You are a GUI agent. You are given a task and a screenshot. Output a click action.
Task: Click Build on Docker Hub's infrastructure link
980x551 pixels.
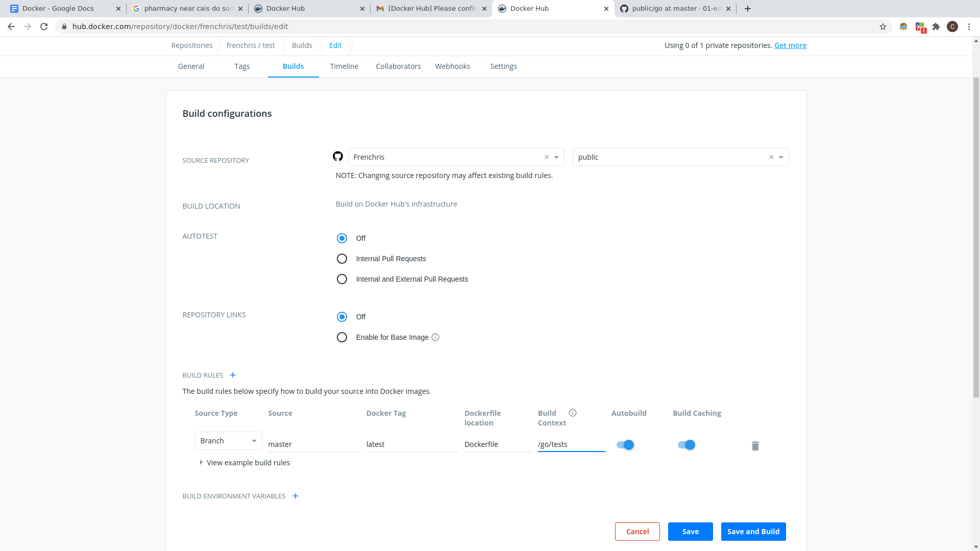click(x=397, y=203)
